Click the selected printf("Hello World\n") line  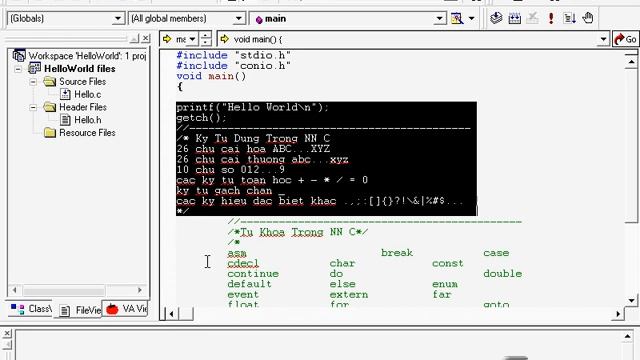click(252, 107)
